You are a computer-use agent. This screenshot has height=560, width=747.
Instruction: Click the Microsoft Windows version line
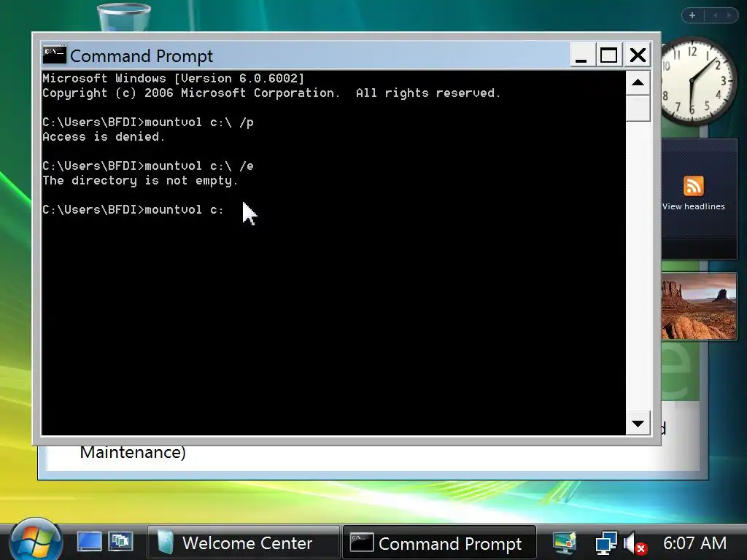[173, 79]
